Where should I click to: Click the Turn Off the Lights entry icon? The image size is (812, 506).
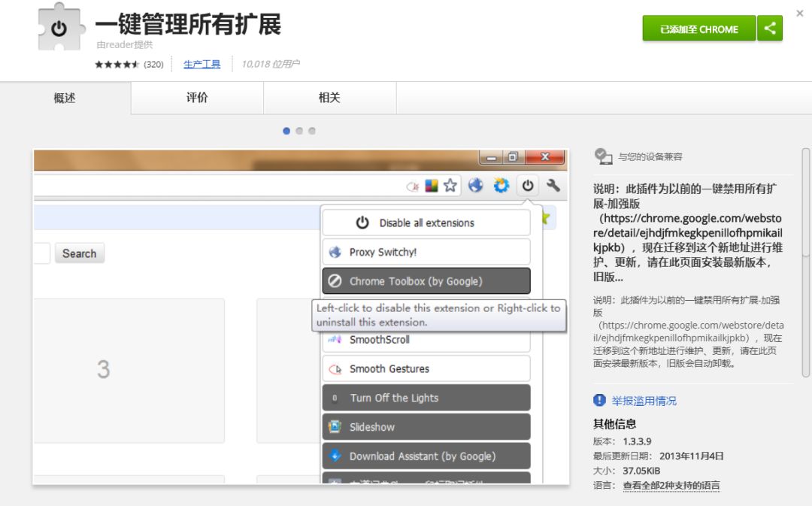pyautogui.click(x=335, y=398)
